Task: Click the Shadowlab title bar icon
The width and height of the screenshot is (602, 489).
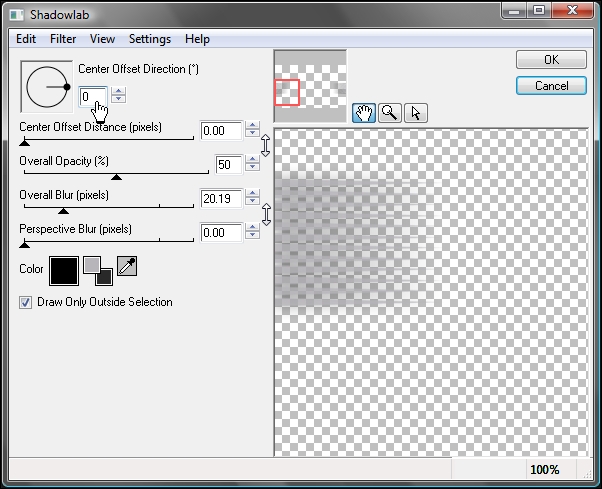Action: pos(17,15)
